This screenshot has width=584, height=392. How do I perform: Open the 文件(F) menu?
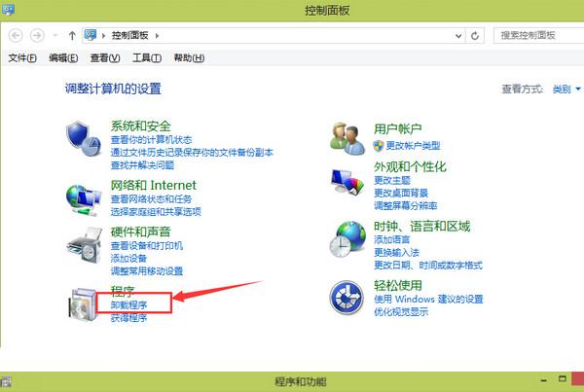(x=22, y=57)
